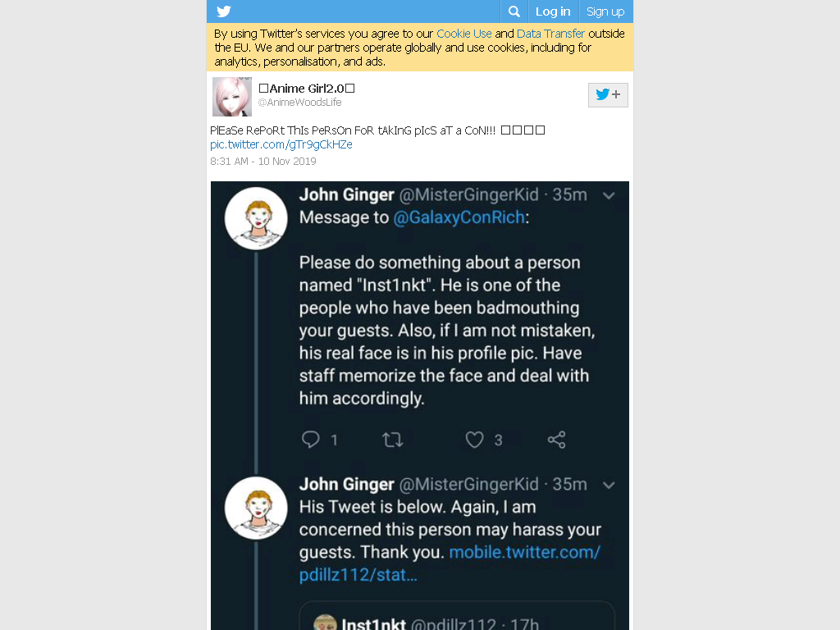Open the Data Transfer link
Screen dimensions: 840x630
pyautogui.click(x=550, y=34)
